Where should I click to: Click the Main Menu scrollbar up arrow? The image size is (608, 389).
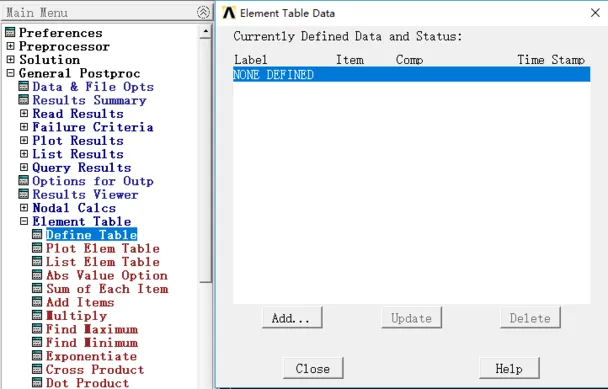(x=206, y=32)
